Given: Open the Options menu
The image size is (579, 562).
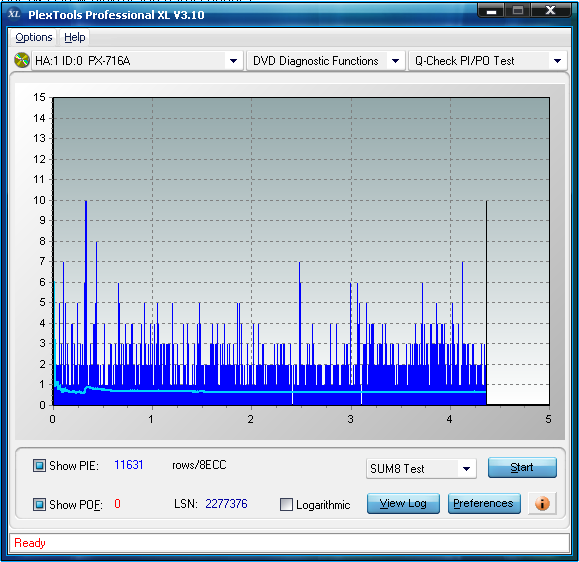Looking at the screenshot, I should point(34,37).
